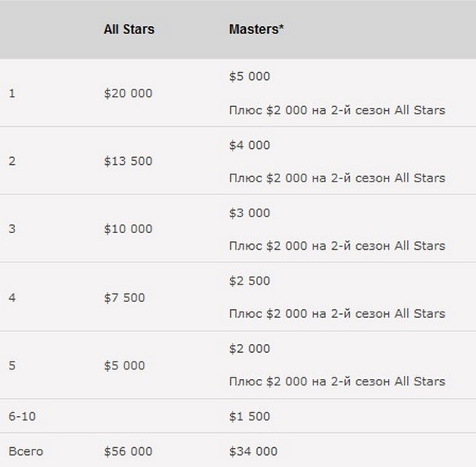This screenshot has height=467, width=476.
Task: Click place number 3 in first column
Action: pos(12,229)
